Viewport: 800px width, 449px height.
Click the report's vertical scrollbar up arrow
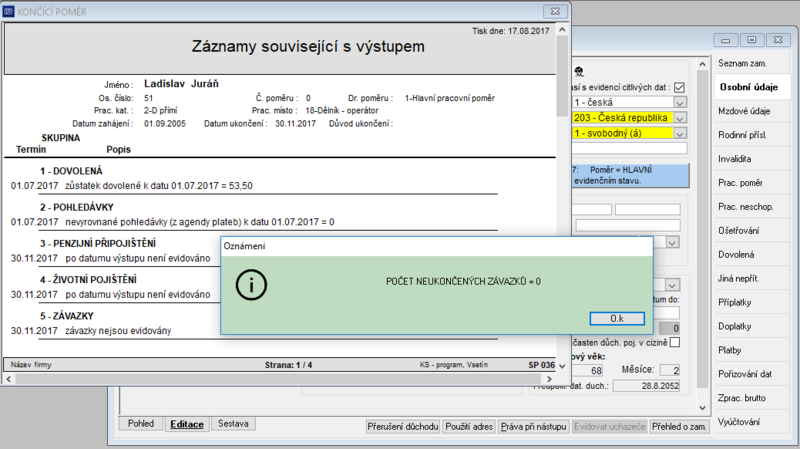[562, 30]
